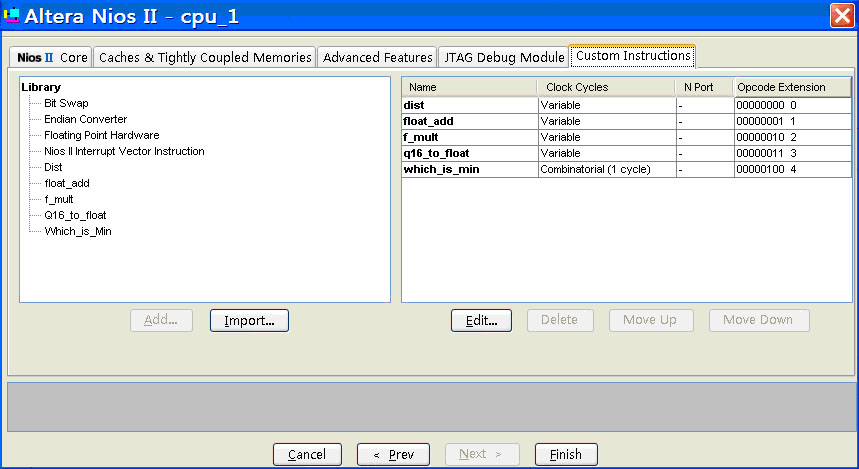Select Which_is_Min in the library tree
The height and width of the screenshot is (469, 859).
pos(78,231)
